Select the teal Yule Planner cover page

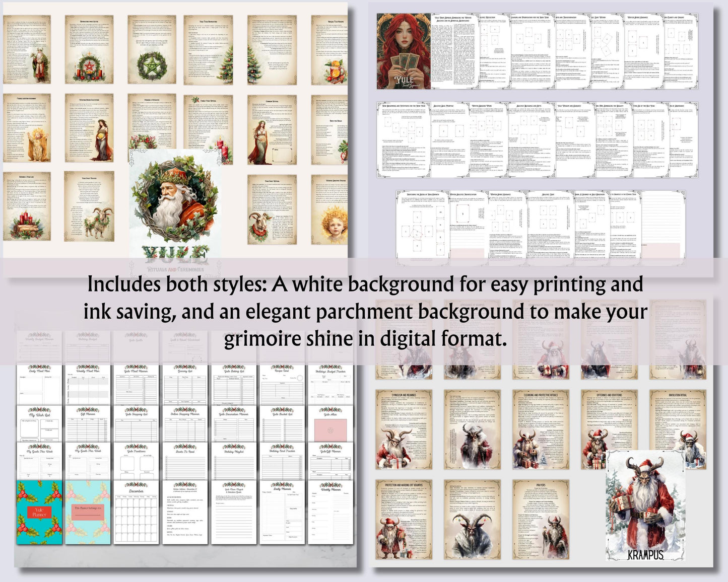click(x=39, y=512)
